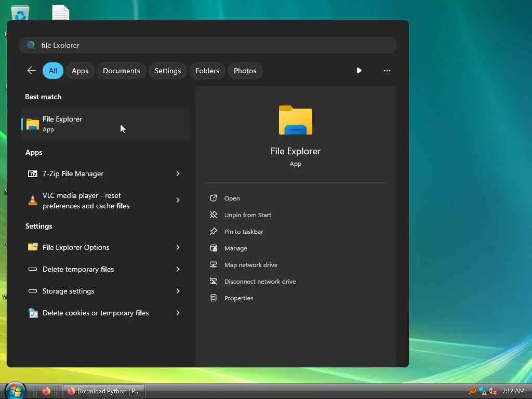
Task: Click Disconnect network drive
Action: pos(260,282)
